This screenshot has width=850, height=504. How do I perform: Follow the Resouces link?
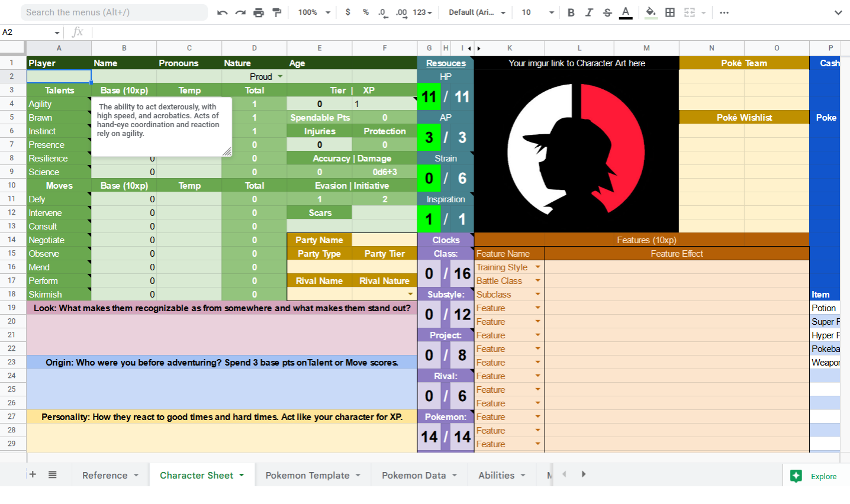pos(446,63)
